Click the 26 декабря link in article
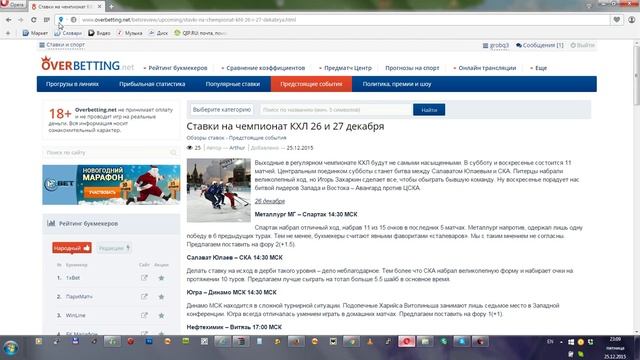The image size is (640, 360). coord(270,201)
